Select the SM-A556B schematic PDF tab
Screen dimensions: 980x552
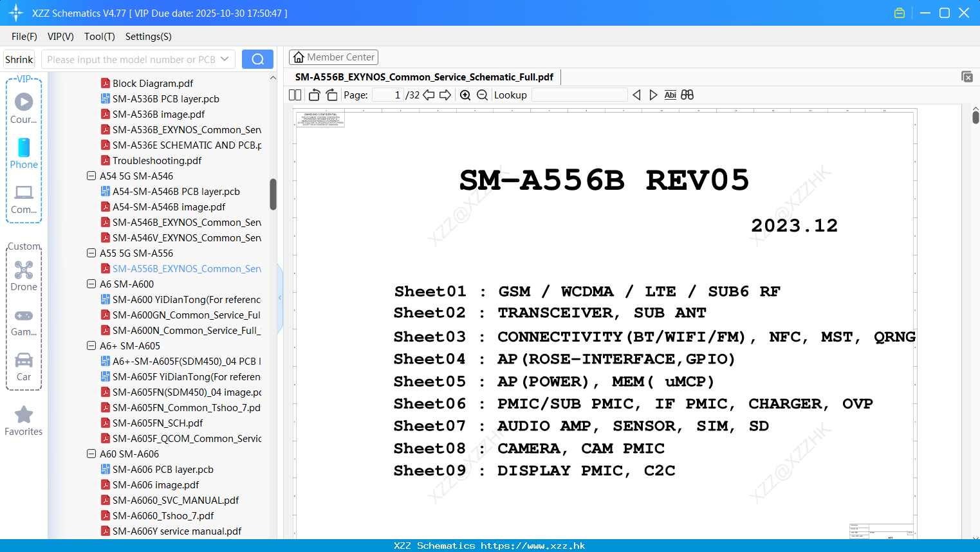coord(424,77)
